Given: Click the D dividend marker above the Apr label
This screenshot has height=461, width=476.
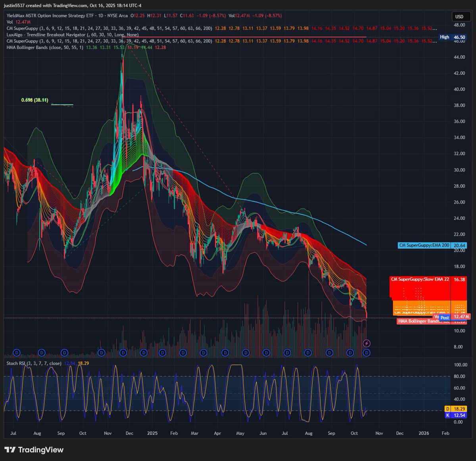Looking at the screenshot, I should (x=225, y=352).
